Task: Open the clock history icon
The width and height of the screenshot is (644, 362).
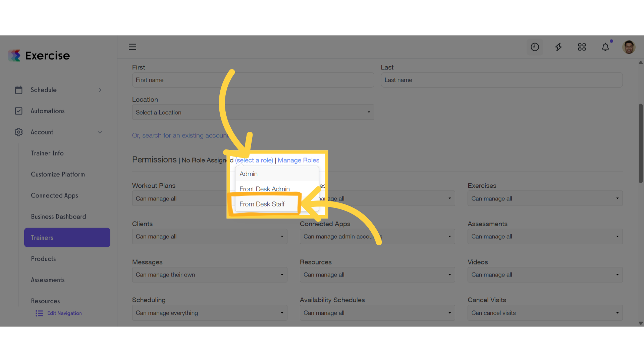Action: pyautogui.click(x=535, y=47)
